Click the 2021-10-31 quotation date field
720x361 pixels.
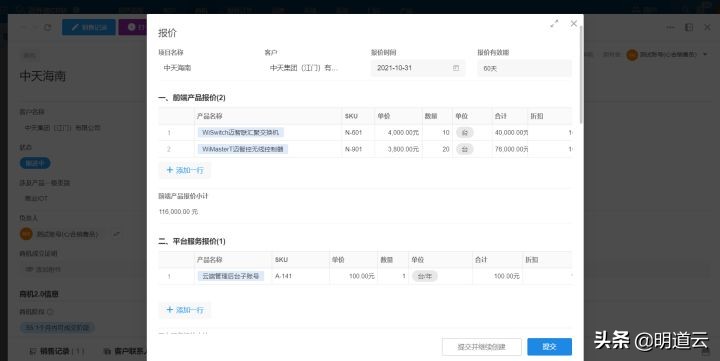coord(418,68)
